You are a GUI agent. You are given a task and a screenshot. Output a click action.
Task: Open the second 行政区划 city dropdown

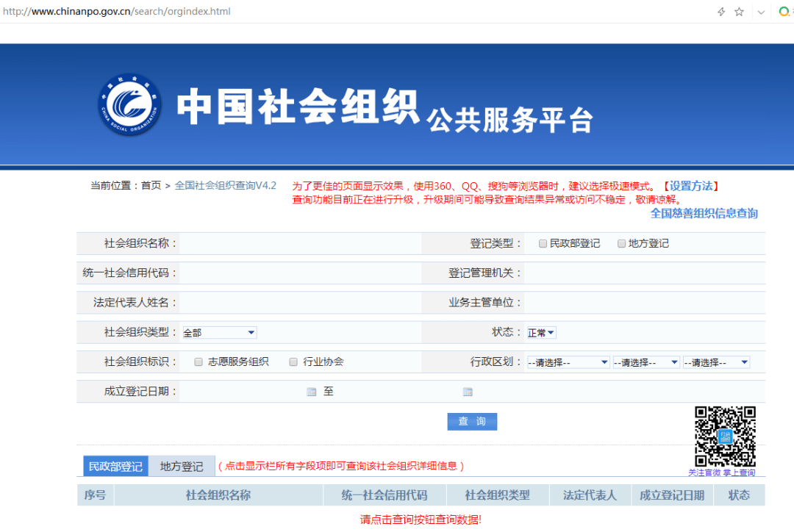646,362
